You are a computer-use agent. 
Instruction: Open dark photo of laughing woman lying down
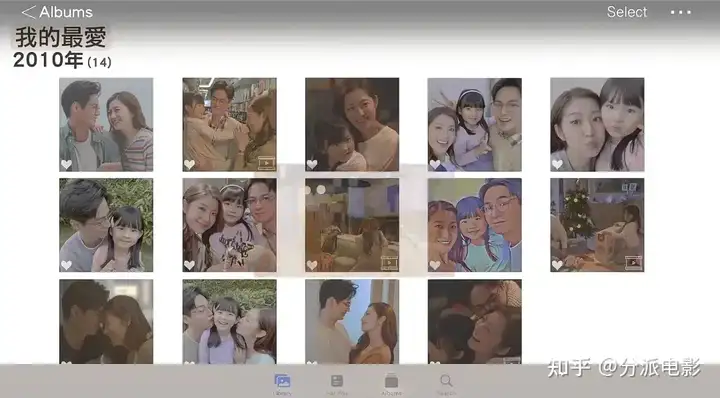[475, 322]
